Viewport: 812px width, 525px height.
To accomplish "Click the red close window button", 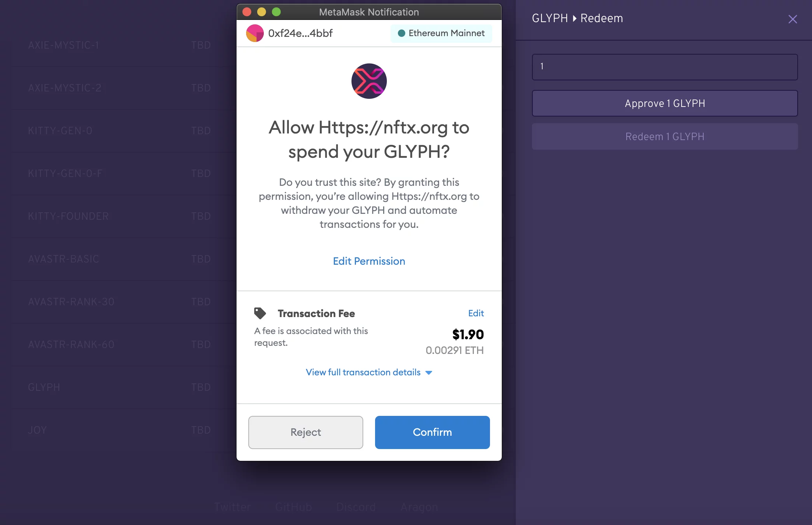I will 247,12.
